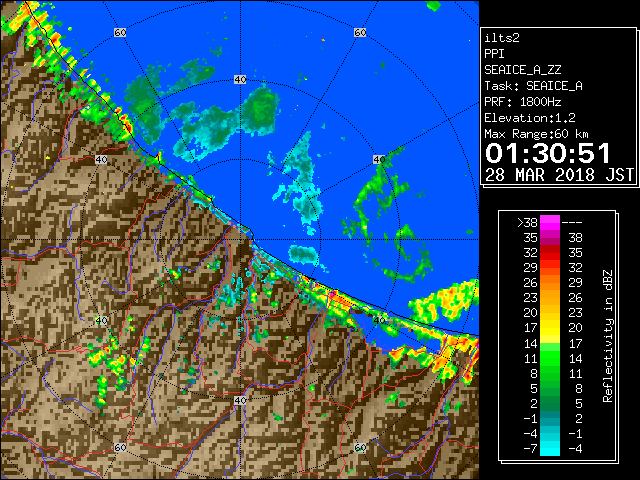This screenshot has height=480, width=640.
Task: Click the "40" range label southwest of center
Action: [101, 320]
